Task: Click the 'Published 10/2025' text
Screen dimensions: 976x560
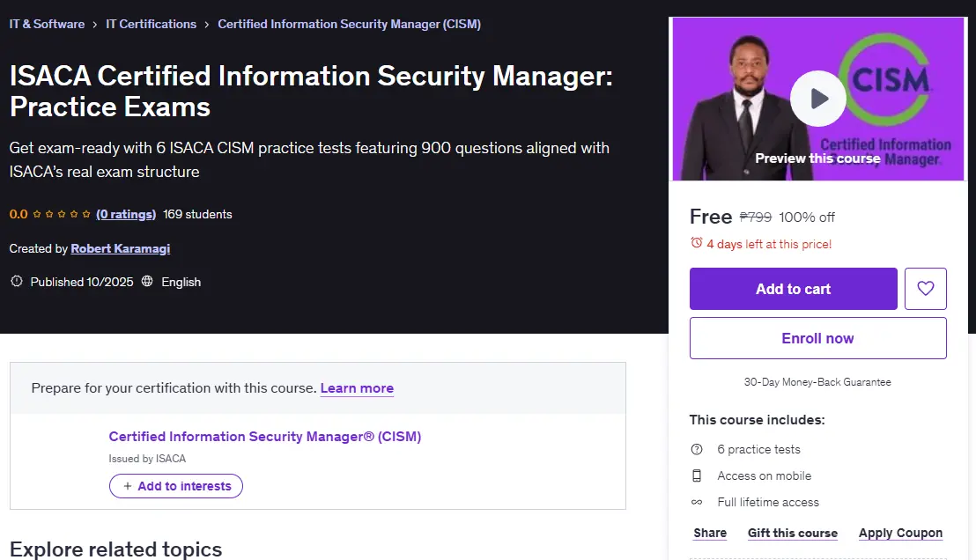Action: coord(82,282)
